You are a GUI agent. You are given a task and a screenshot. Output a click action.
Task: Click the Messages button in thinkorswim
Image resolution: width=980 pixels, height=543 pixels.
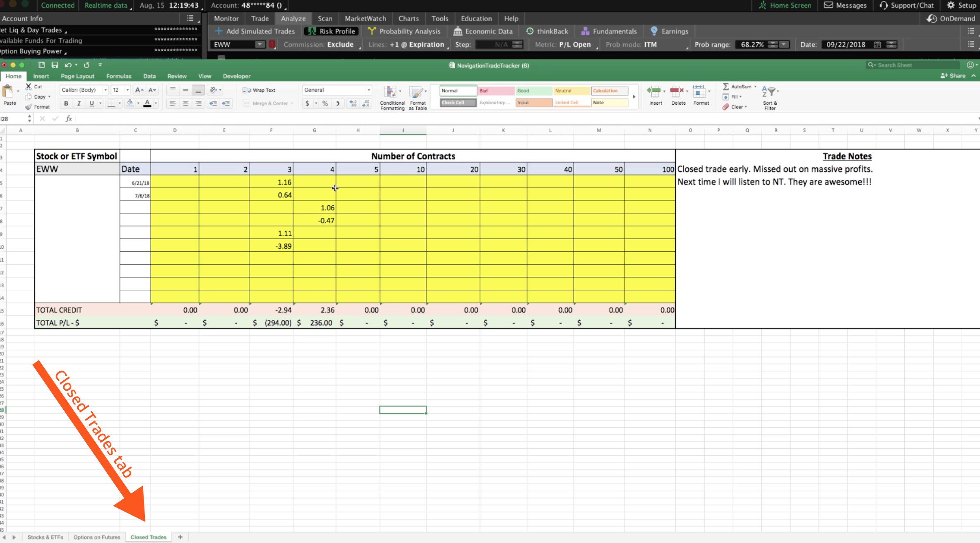point(845,5)
